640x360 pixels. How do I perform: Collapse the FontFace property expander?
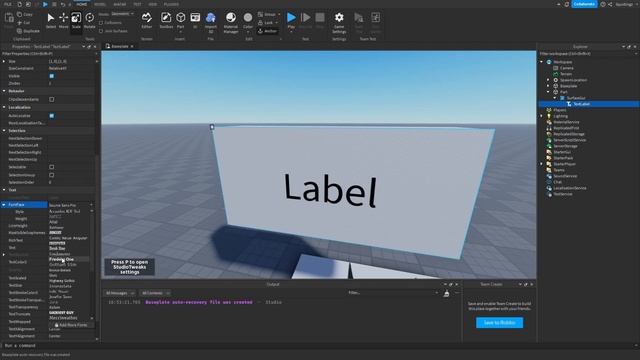point(4,204)
